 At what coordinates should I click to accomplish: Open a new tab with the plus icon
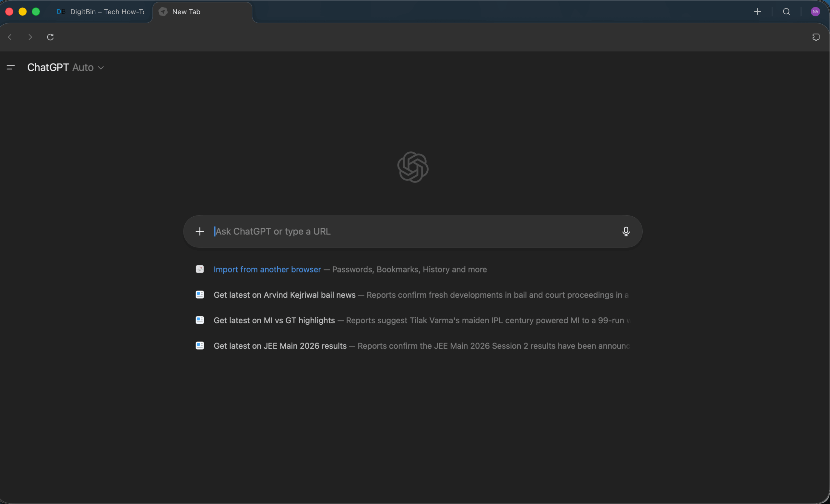pyautogui.click(x=758, y=11)
